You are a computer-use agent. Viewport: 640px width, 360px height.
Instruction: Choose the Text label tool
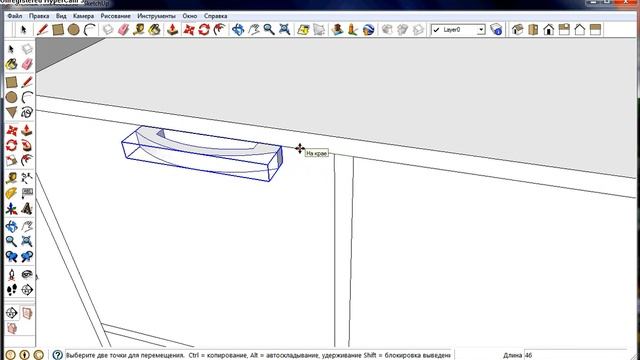[27, 193]
